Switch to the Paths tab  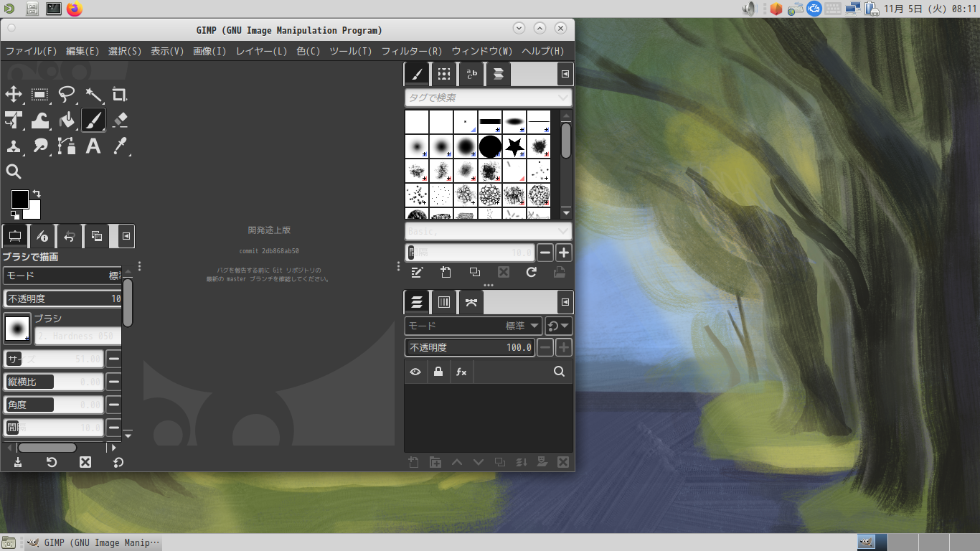(x=471, y=302)
